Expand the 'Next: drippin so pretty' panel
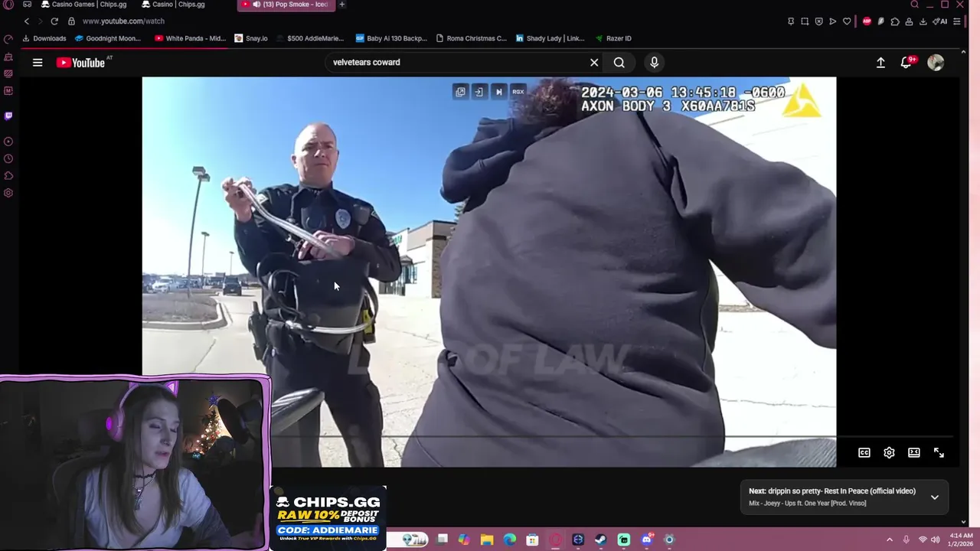Screen dimensions: 980x551 tap(935, 497)
